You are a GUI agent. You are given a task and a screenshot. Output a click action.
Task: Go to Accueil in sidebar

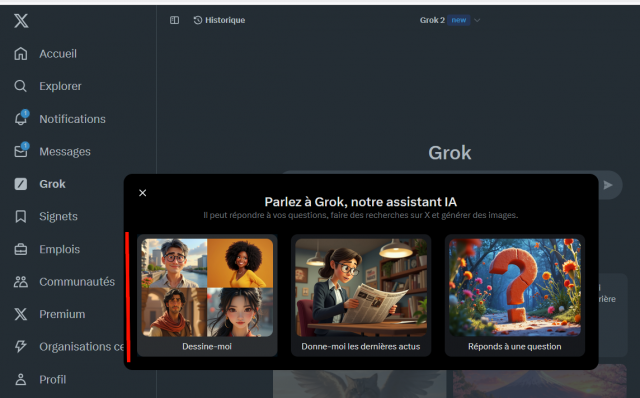pos(58,53)
